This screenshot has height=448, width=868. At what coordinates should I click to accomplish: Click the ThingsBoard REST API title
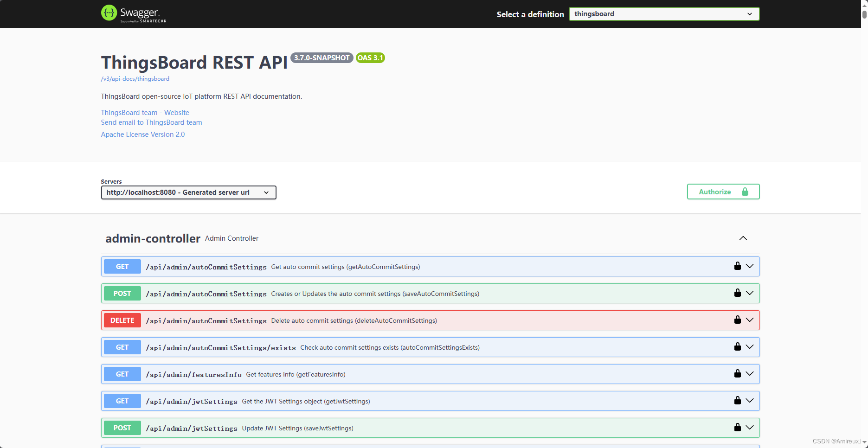click(194, 62)
